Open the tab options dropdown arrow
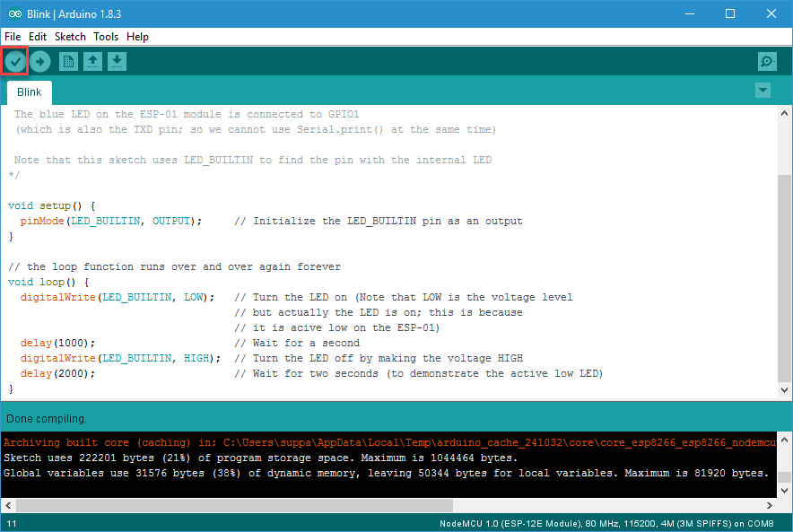Screen dimensions: 793x532 click(x=762, y=91)
